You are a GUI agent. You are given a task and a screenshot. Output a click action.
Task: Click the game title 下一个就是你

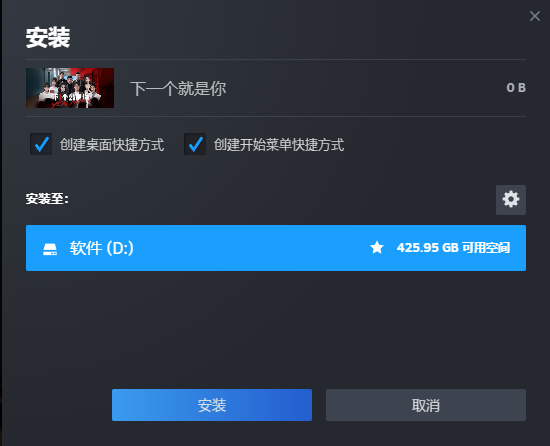pyautogui.click(x=178, y=88)
